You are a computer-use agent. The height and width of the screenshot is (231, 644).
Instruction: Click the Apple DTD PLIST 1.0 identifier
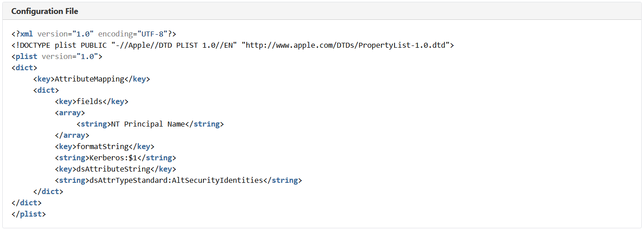(174, 45)
